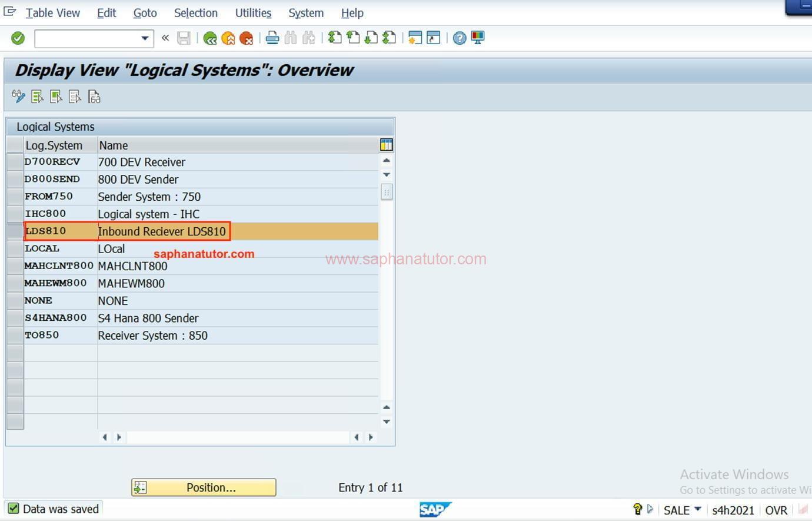812x521 pixels.
Task: Select the MAHEWM800 log system cell
Action: (x=61, y=284)
